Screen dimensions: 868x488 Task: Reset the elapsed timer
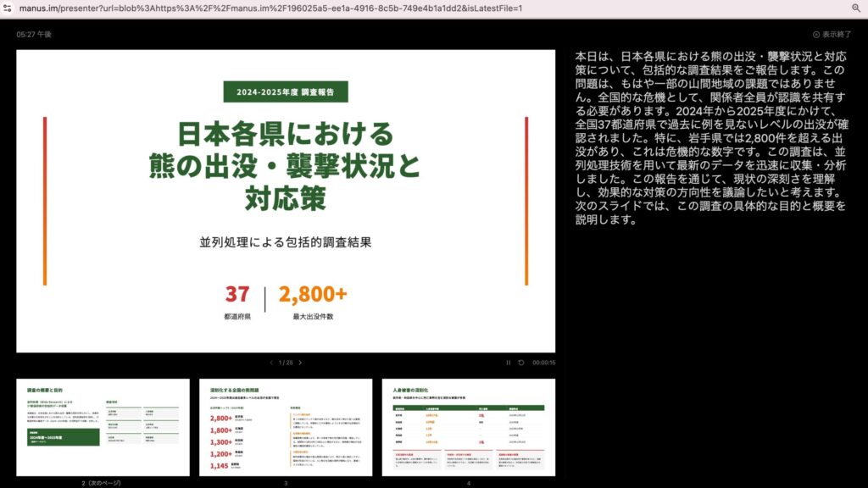pyautogui.click(x=521, y=363)
